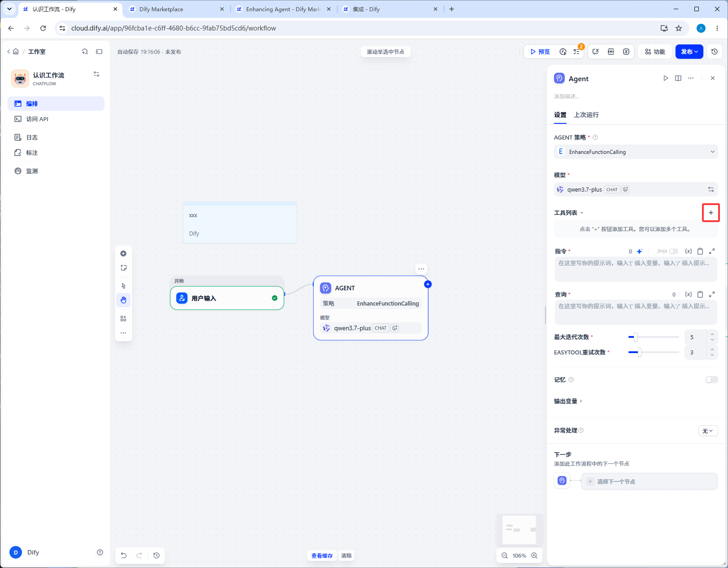
Task: Open version history icon right of 发布
Action: [x=715, y=52]
